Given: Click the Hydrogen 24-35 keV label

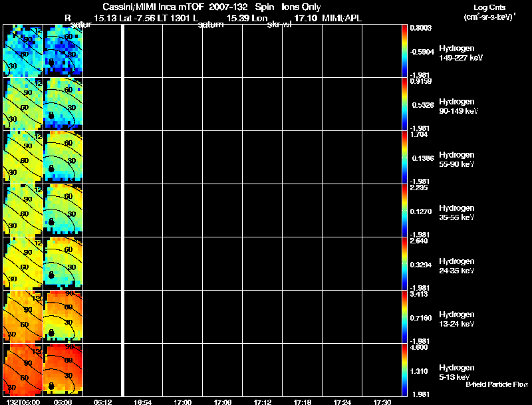Looking at the screenshot, I should [457, 266].
